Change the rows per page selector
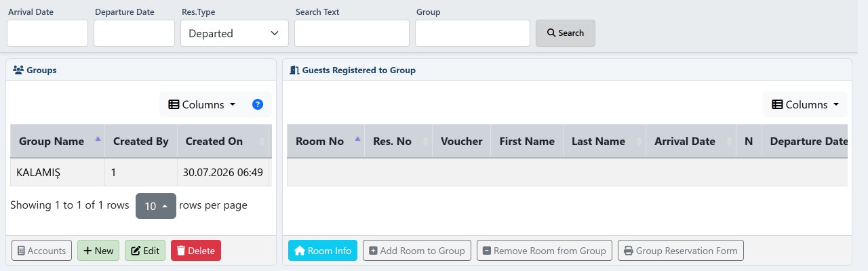Screen dimensions: 868x271 tap(156, 206)
